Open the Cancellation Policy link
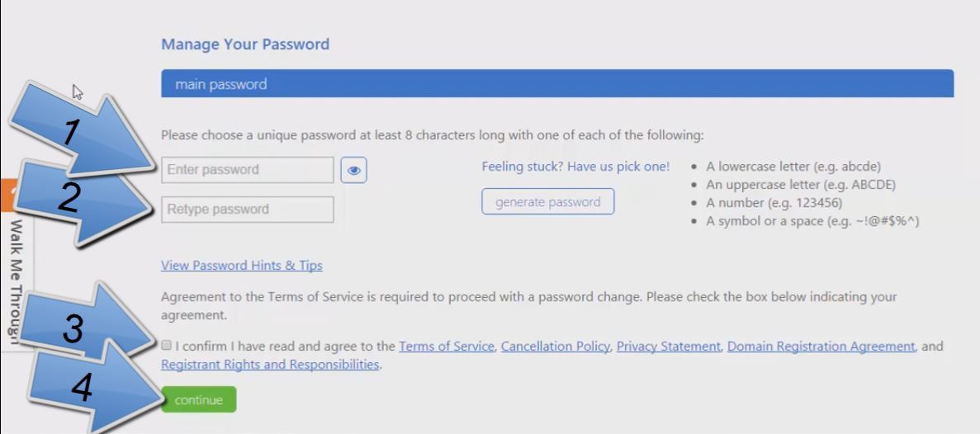The width and height of the screenshot is (980, 434). [x=556, y=346]
